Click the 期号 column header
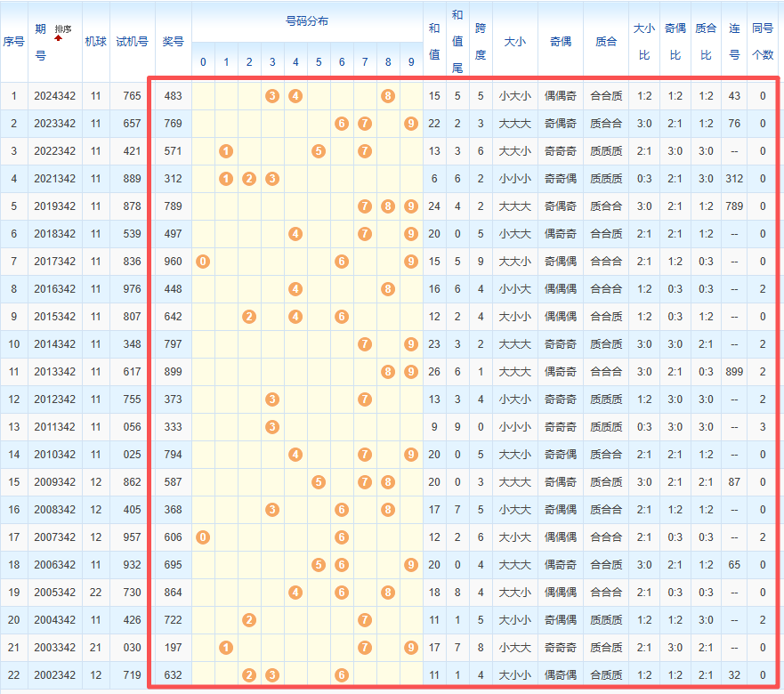The width and height of the screenshot is (784, 694). coord(41,42)
